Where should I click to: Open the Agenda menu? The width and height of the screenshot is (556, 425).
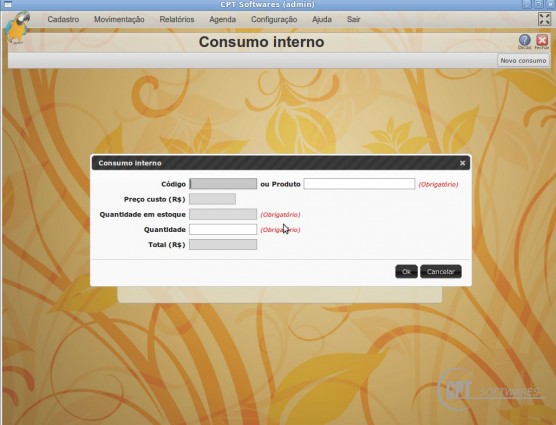point(223,19)
